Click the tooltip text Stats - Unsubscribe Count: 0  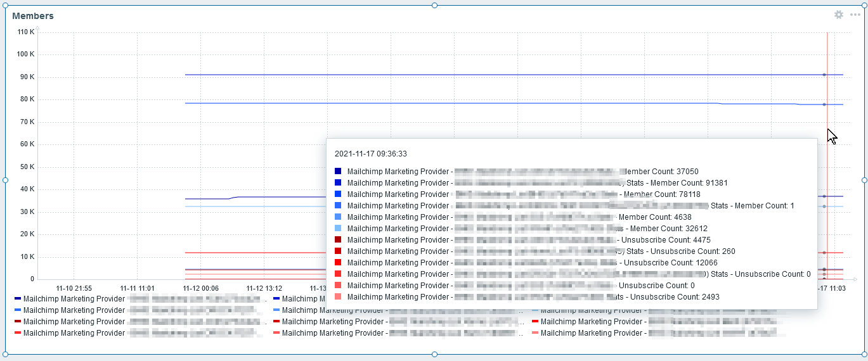point(761,274)
